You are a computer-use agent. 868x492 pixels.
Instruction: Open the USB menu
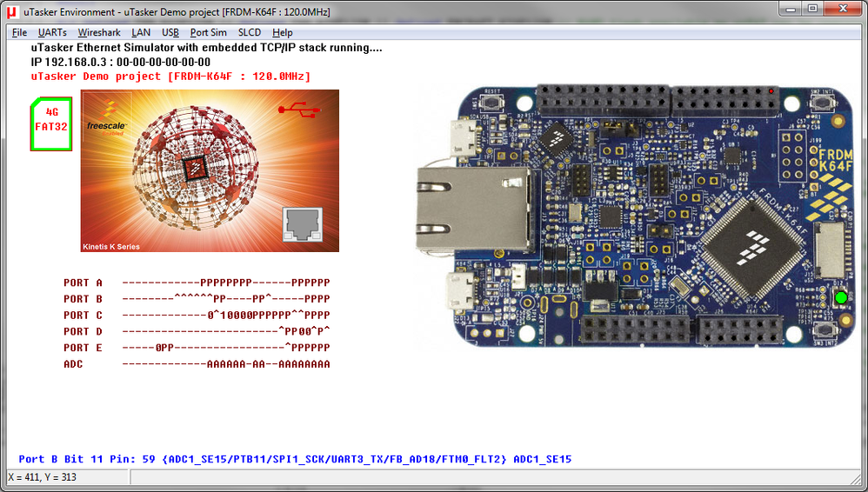pos(170,32)
